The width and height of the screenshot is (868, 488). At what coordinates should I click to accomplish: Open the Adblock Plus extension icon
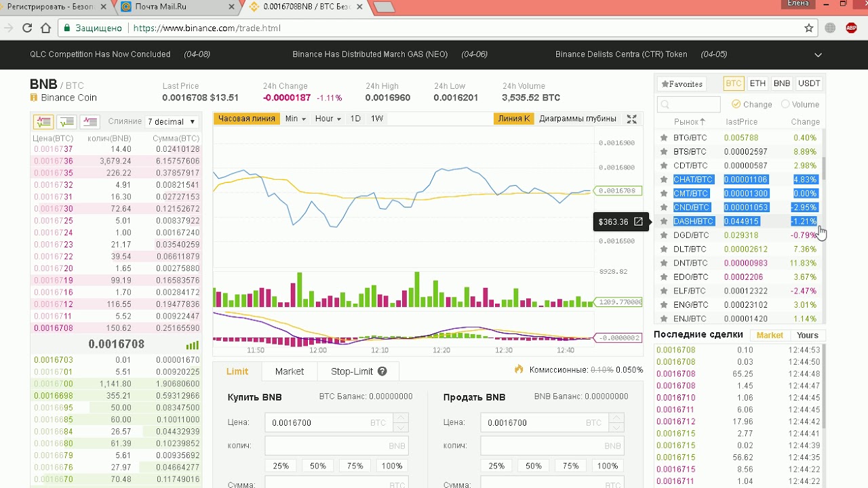click(x=851, y=28)
